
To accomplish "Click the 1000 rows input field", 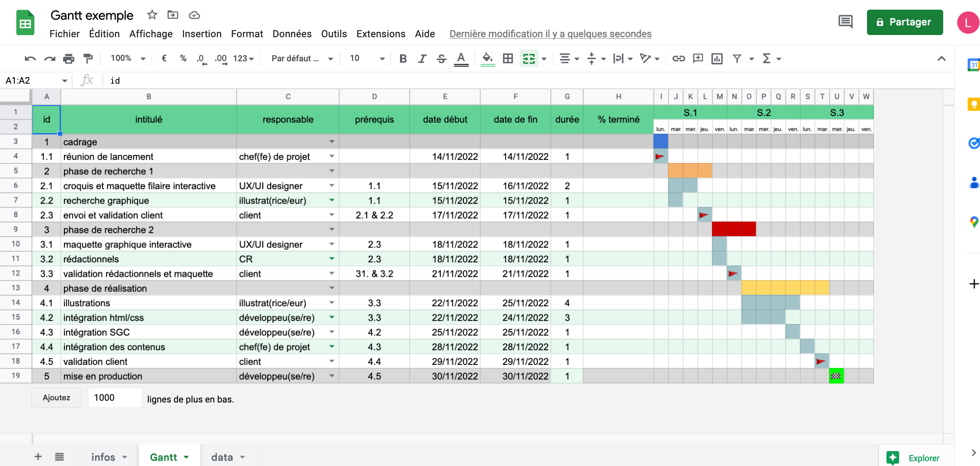I will click(115, 398).
